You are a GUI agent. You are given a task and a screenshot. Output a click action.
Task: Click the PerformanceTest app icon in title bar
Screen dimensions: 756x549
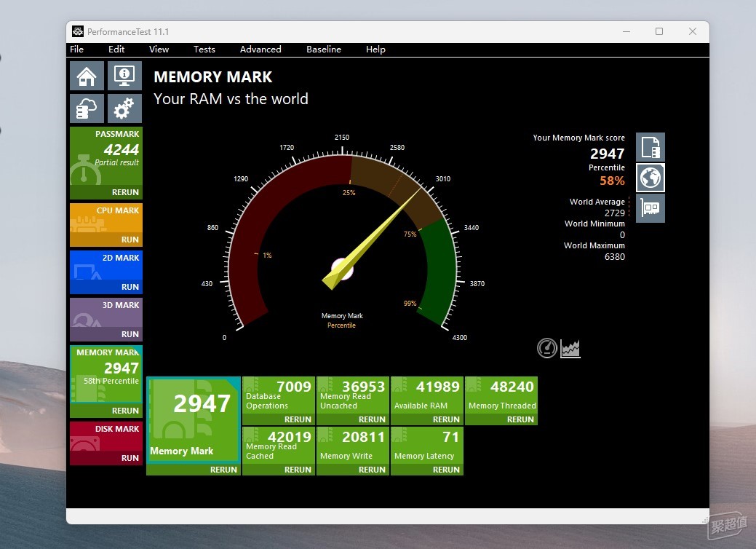(78, 31)
